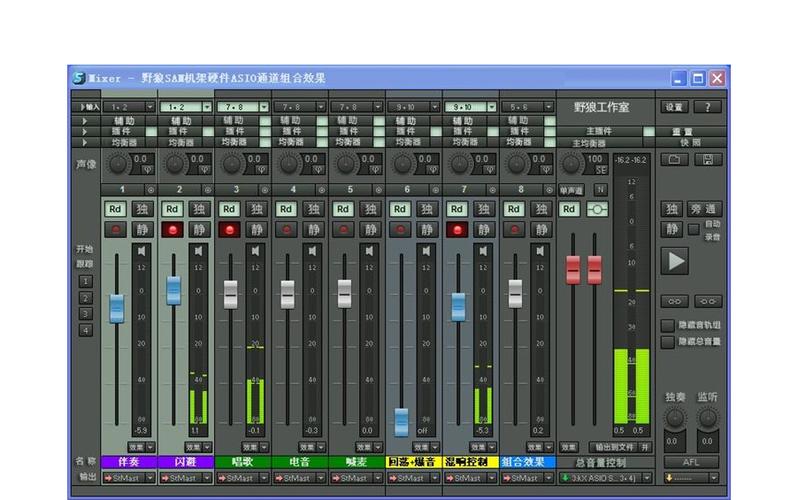This screenshot has width=798, height=500.
Task: Enable the 自动录音 checkbox
Action: (x=693, y=230)
